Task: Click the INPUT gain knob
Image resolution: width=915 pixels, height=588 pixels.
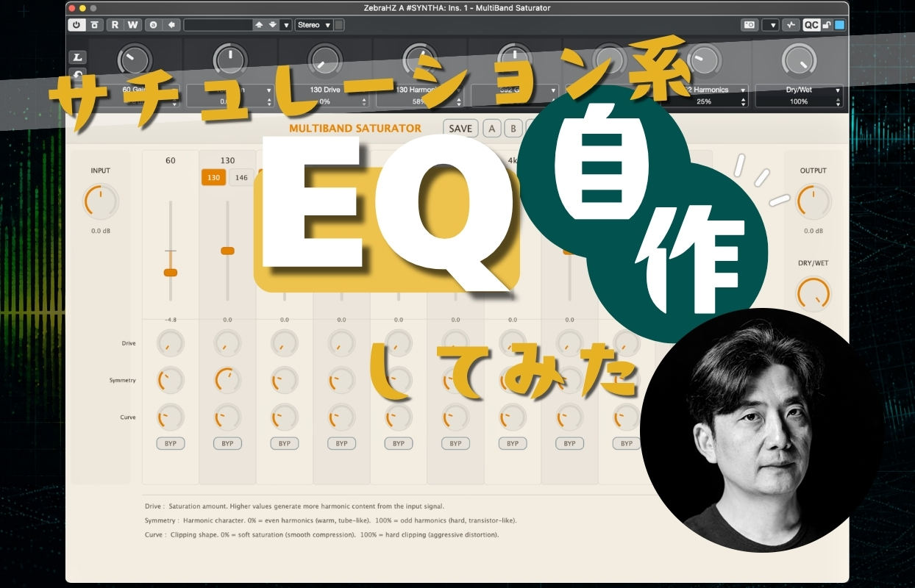Action: pyautogui.click(x=100, y=201)
